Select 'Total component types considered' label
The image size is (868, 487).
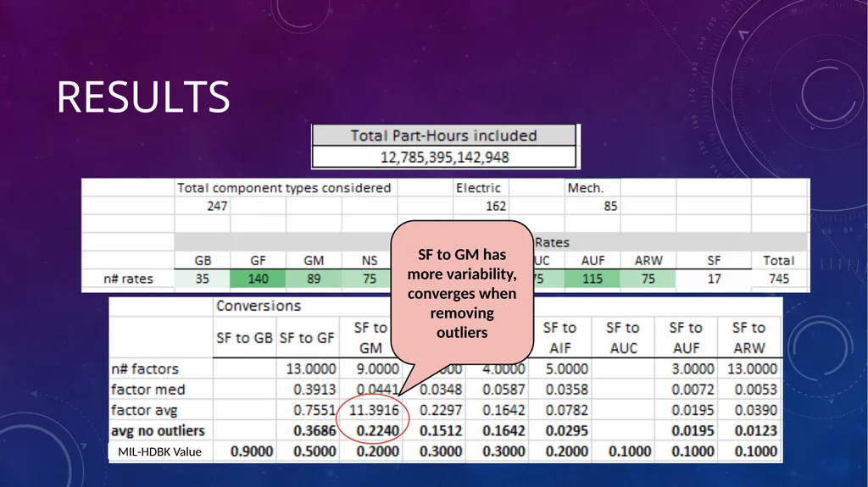(284, 188)
